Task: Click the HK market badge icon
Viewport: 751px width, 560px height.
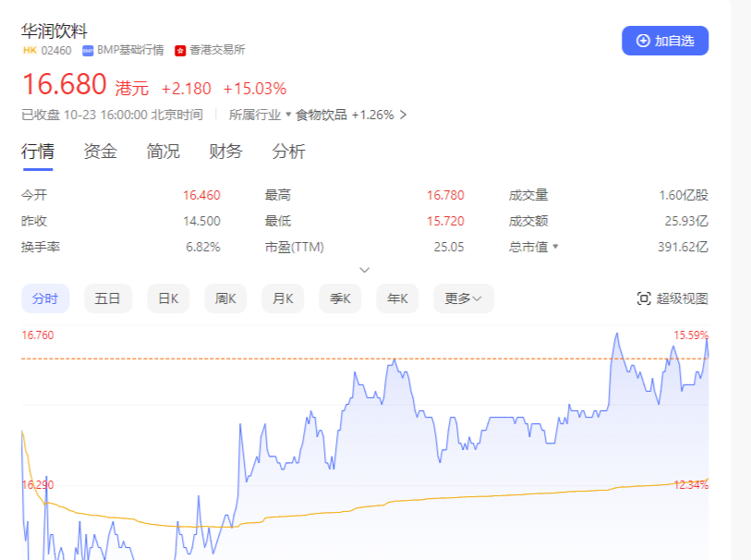Action: click(30, 50)
